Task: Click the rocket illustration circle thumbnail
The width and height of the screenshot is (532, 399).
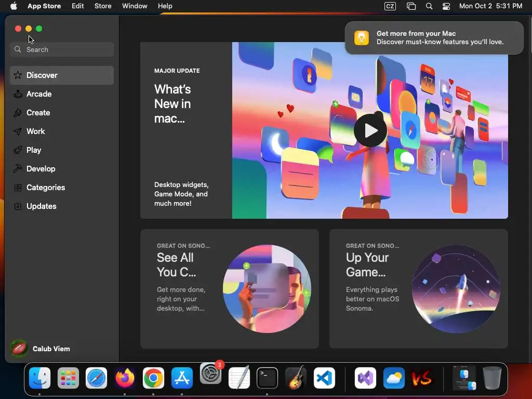Action: [x=456, y=289]
